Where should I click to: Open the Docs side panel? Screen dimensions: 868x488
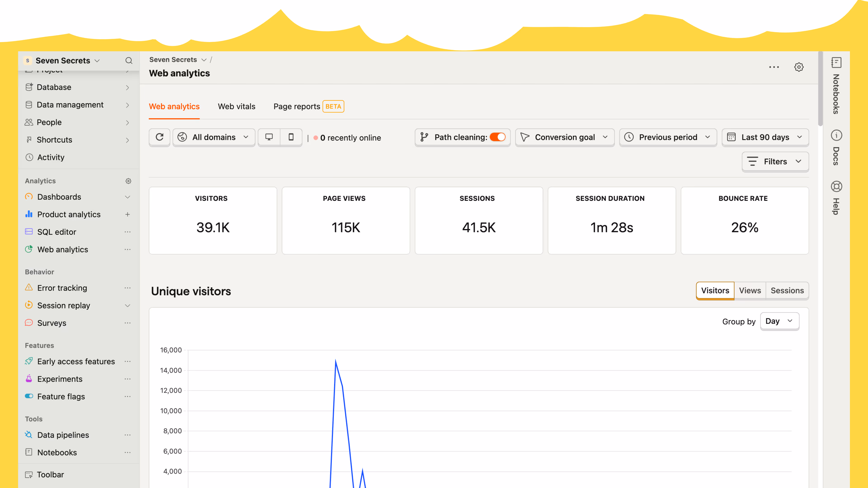click(836, 148)
